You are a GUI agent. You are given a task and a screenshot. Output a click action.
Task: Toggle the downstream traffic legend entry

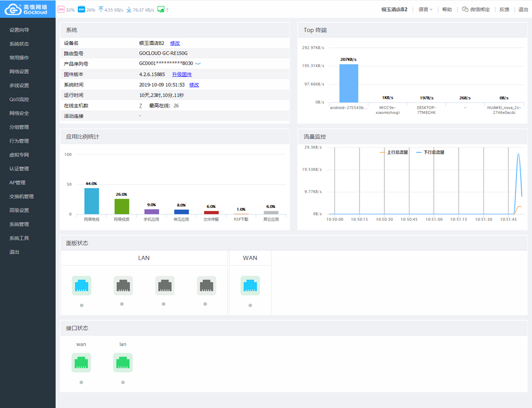(430, 152)
